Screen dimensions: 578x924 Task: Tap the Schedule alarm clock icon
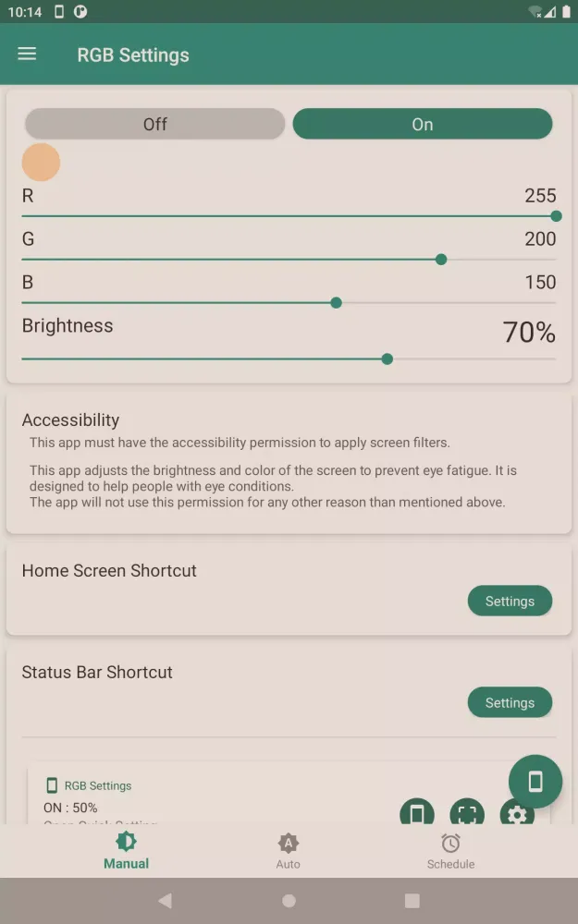[450, 842]
